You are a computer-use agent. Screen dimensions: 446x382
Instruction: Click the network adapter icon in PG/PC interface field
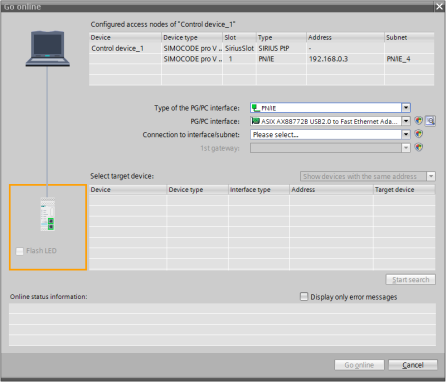click(256, 121)
